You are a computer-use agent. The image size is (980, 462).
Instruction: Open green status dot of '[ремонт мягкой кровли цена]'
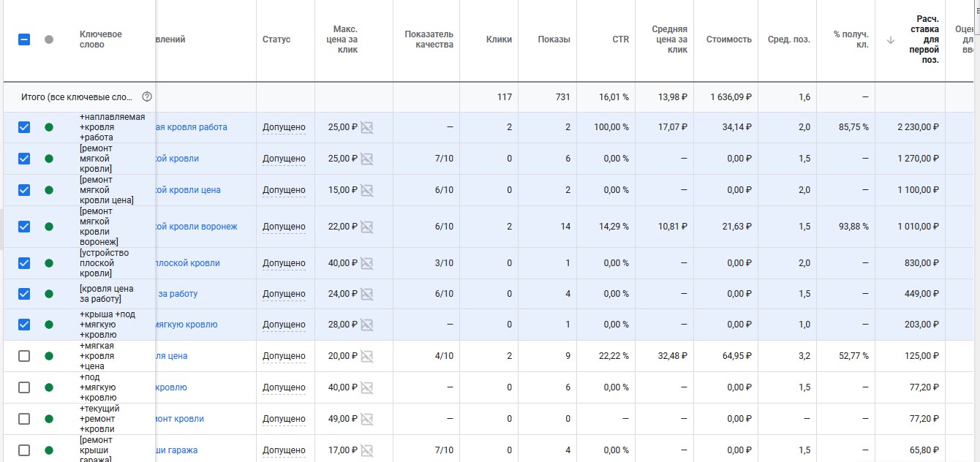(x=49, y=190)
